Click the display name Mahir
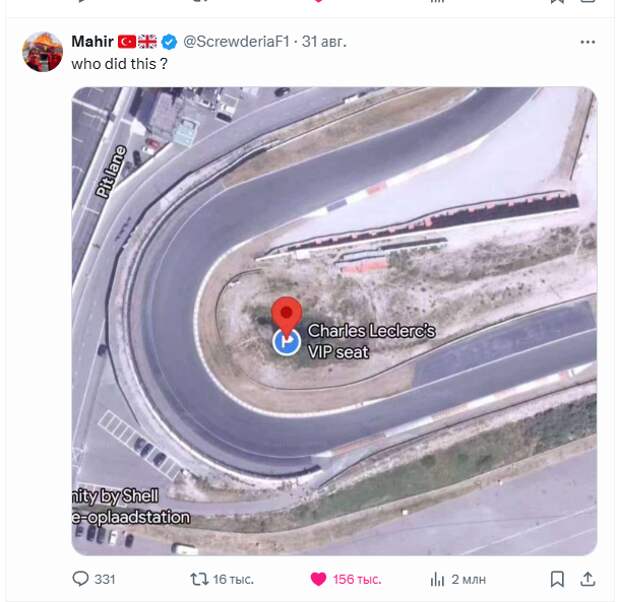This screenshot has width=620, height=602. (92, 41)
